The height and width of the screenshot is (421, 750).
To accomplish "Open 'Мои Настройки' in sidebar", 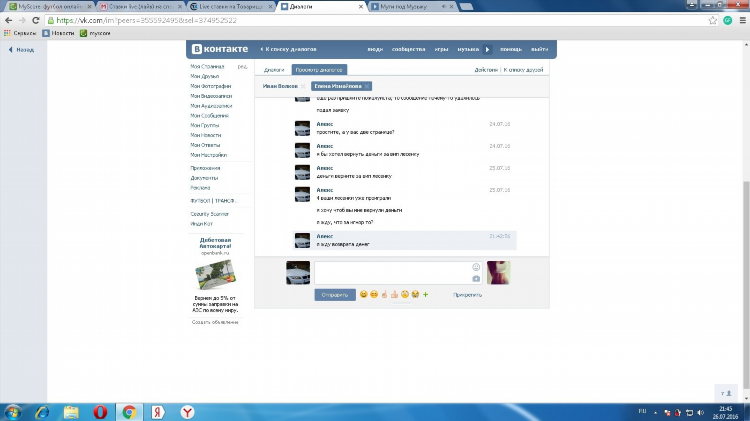I will point(209,155).
